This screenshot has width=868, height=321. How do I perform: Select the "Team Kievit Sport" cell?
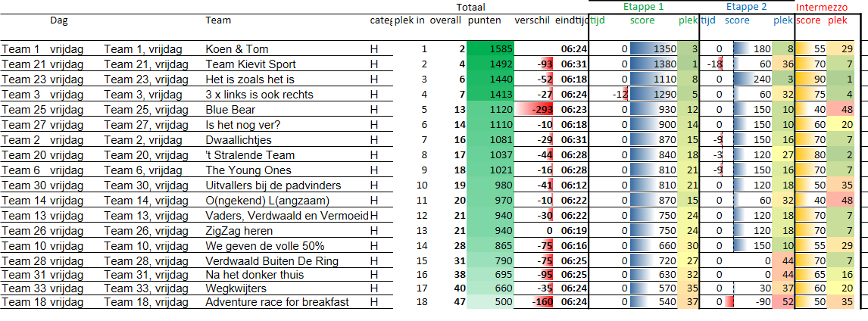click(251, 64)
